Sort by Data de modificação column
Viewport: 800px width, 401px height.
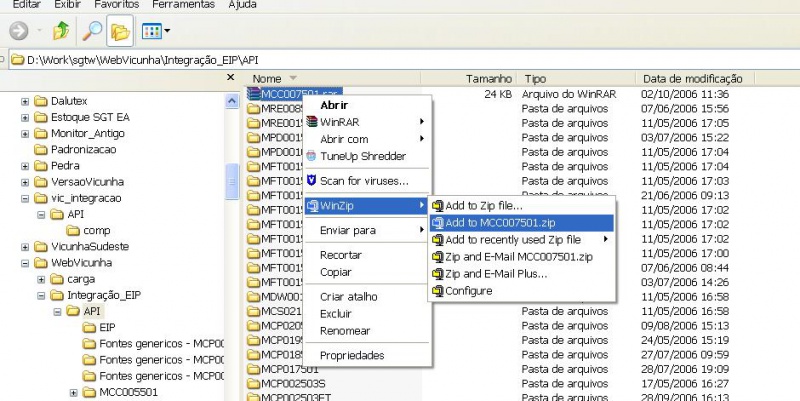692,78
